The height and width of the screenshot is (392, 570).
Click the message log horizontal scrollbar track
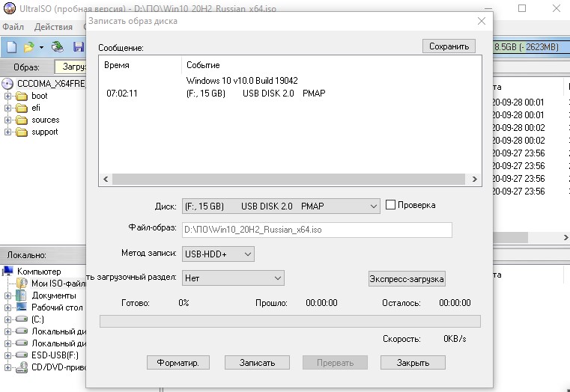click(x=288, y=179)
